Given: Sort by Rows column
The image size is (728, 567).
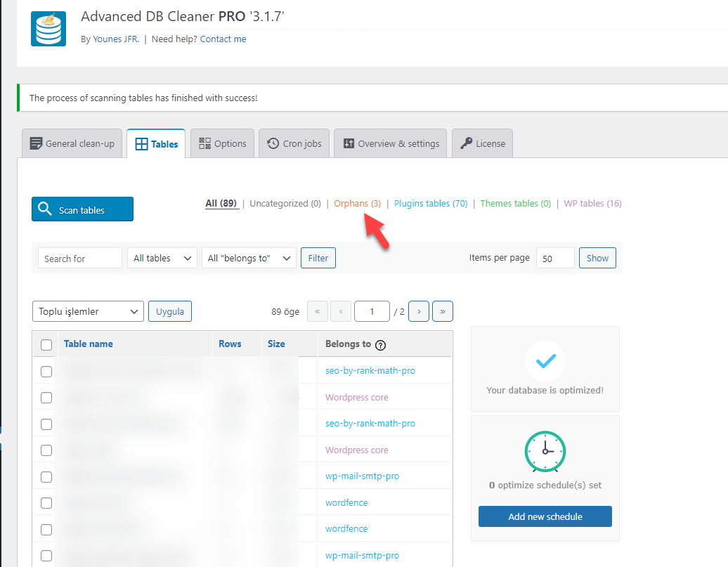Looking at the screenshot, I should point(230,344).
